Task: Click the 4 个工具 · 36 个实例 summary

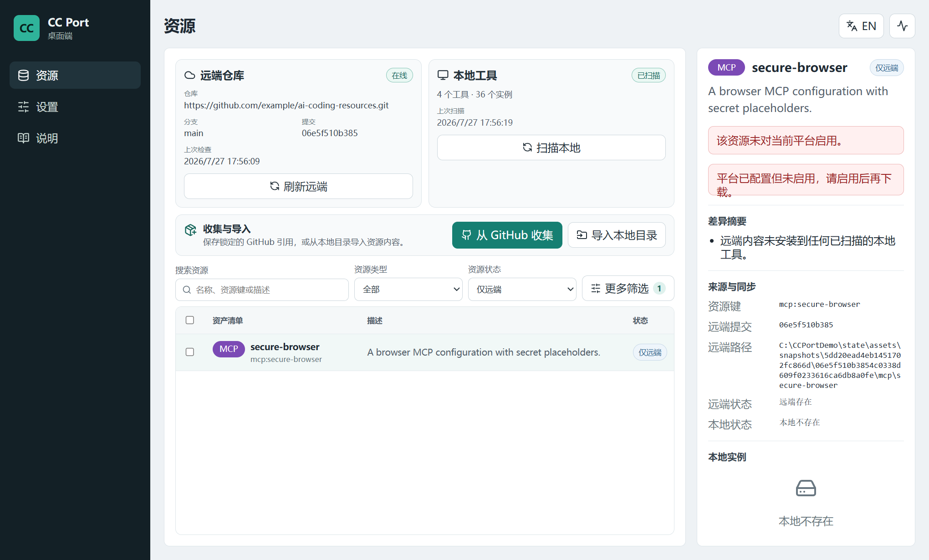Action: click(x=475, y=94)
